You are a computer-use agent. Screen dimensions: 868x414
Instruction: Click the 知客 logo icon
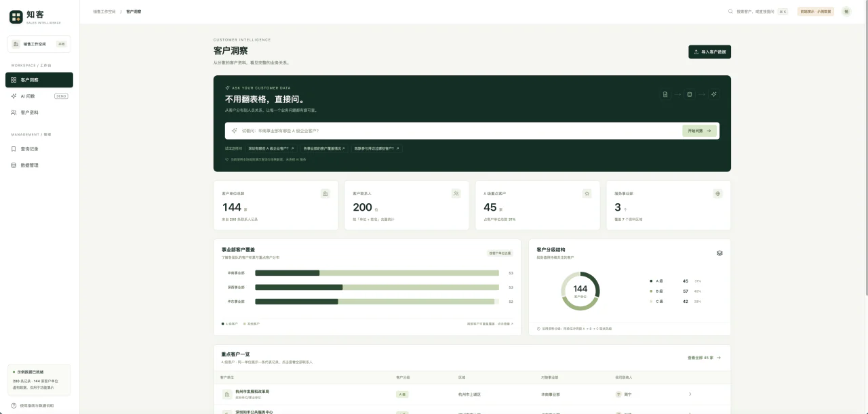[x=16, y=17]
